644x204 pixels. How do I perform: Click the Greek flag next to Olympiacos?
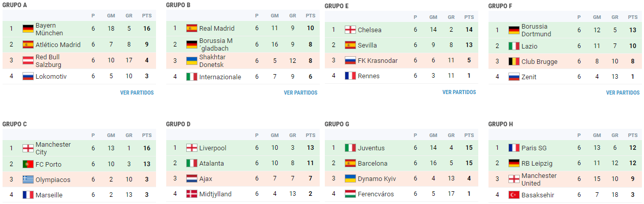(x=28, y=179)
